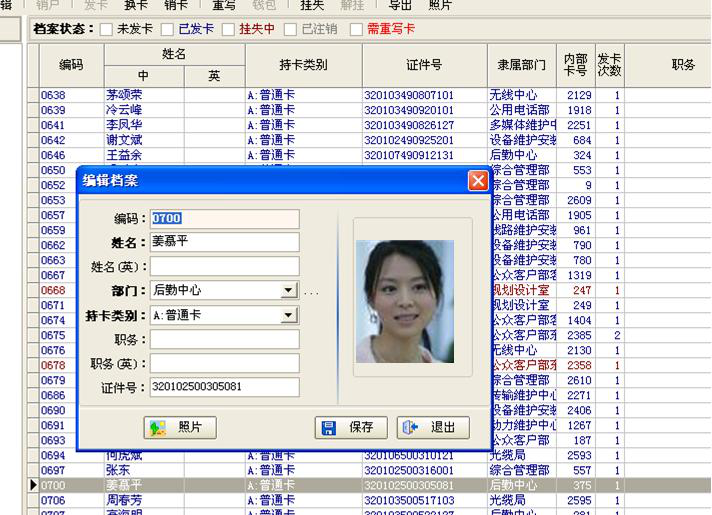The image size is (712, 515).
Task: Click 保存 to save the record
Action: point(350,428)
